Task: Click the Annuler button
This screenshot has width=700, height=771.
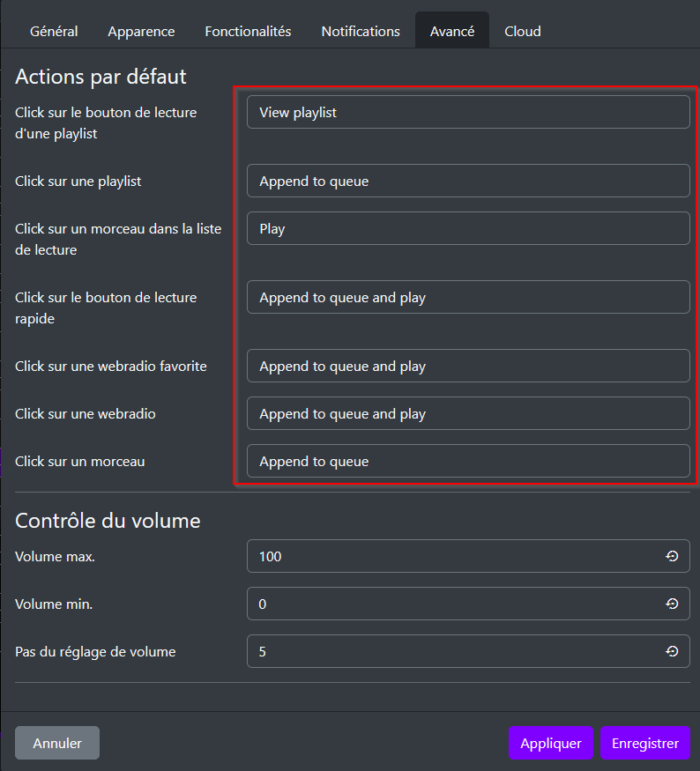Action: (56, 743)
